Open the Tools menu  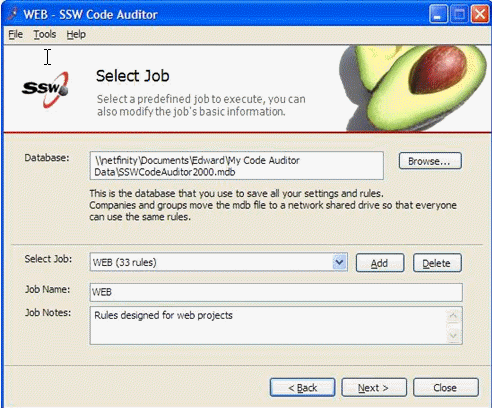45,34
